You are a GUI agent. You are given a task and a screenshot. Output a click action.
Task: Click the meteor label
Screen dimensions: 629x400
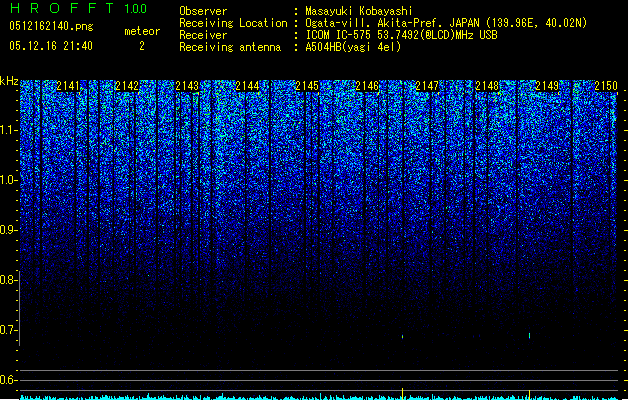(142, 31)
